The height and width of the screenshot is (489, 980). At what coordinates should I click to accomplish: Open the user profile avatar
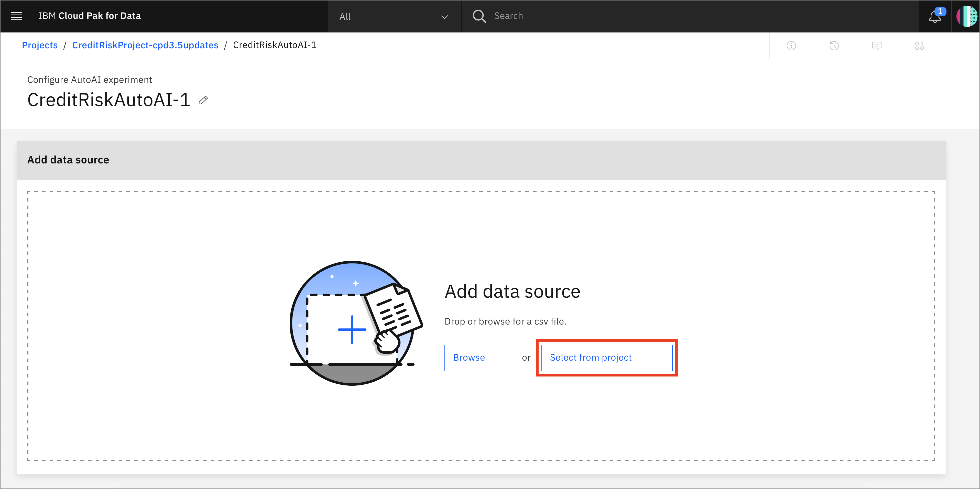pos(967,16)
